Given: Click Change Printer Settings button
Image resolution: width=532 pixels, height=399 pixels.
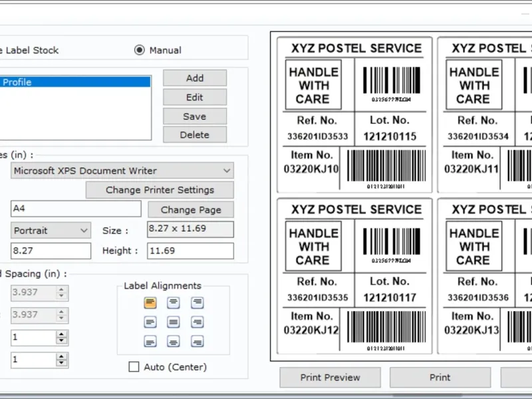Looking at the screenshot, I should tap(160, 190).
